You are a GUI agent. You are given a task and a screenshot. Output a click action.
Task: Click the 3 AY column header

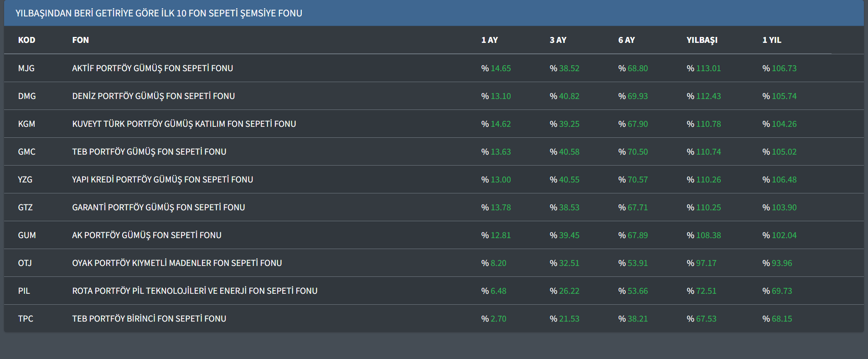pyautogui.click(x=558, y=40)
